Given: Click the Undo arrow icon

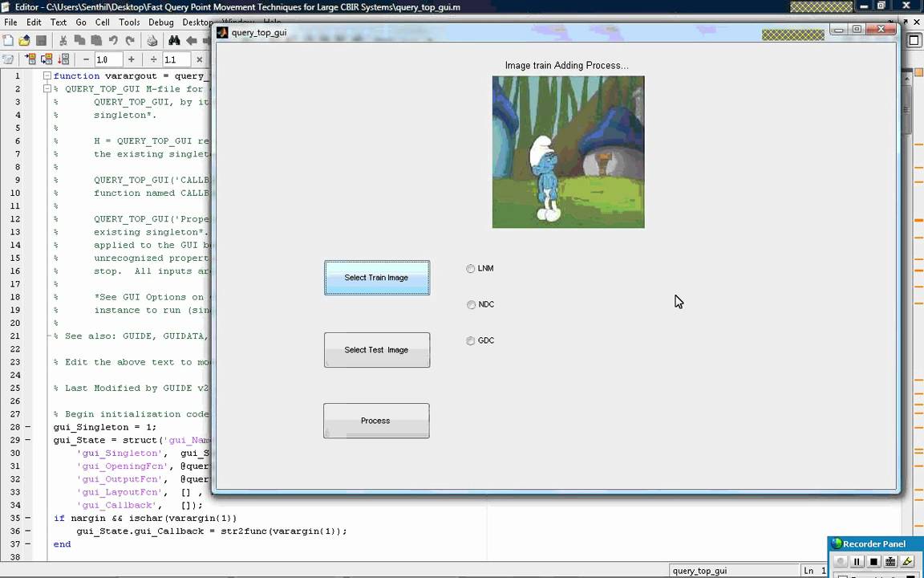Looking at the screenshot, I should pyautogui.click(x=113, y=40).
